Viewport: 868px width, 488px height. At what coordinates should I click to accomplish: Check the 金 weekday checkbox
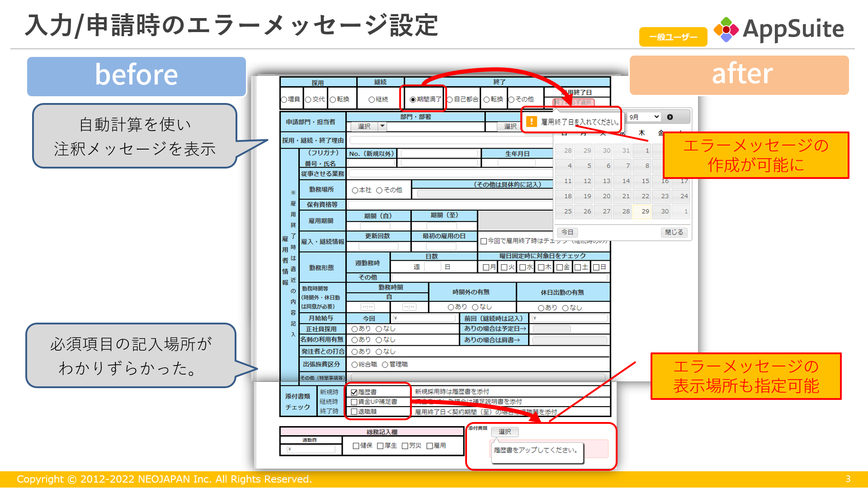[x=560, y=267]
